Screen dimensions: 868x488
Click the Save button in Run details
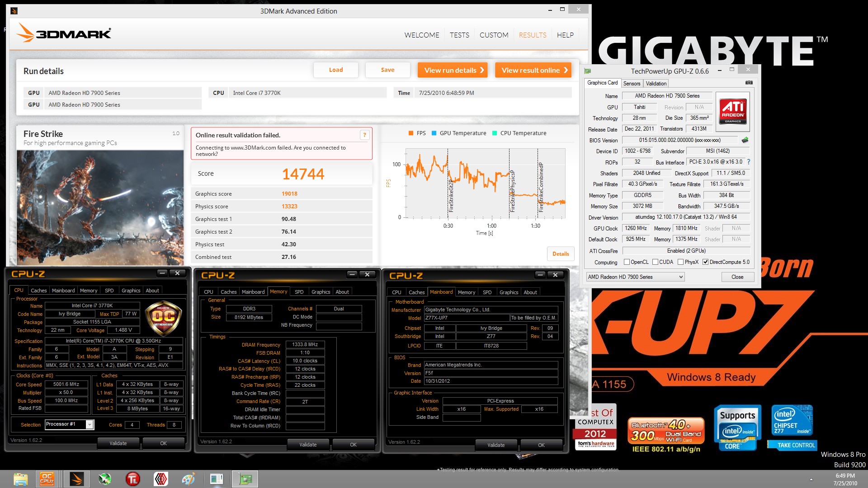click(x=387, y=70)
